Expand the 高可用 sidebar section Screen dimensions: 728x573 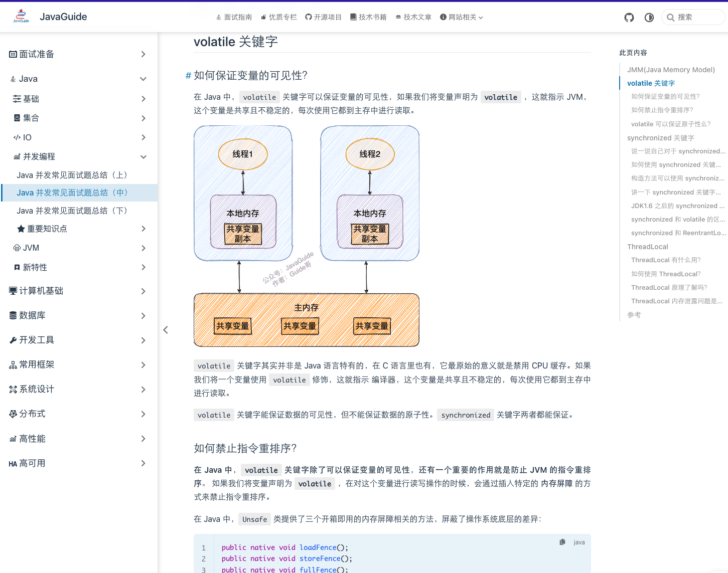(x=79, y=463)
